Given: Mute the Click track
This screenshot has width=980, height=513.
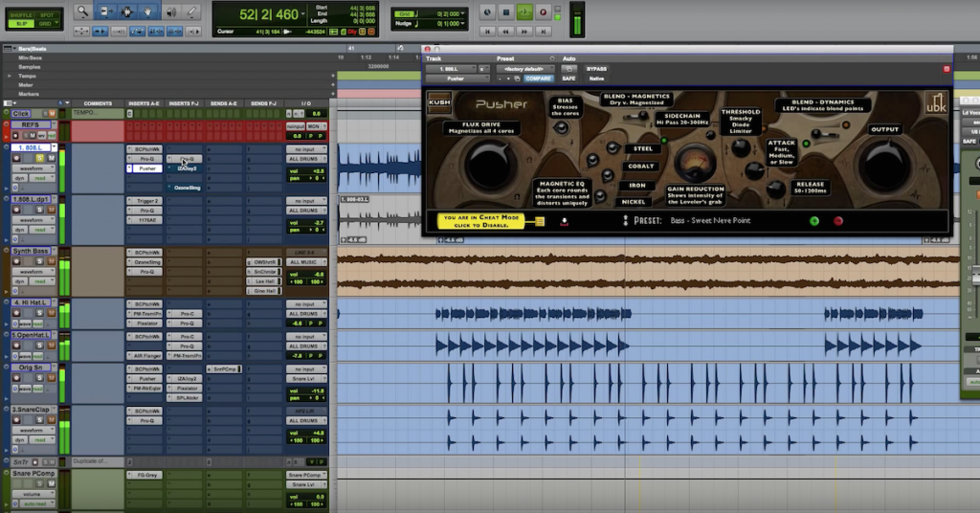Looking at the screenshot, I should 52,114.
